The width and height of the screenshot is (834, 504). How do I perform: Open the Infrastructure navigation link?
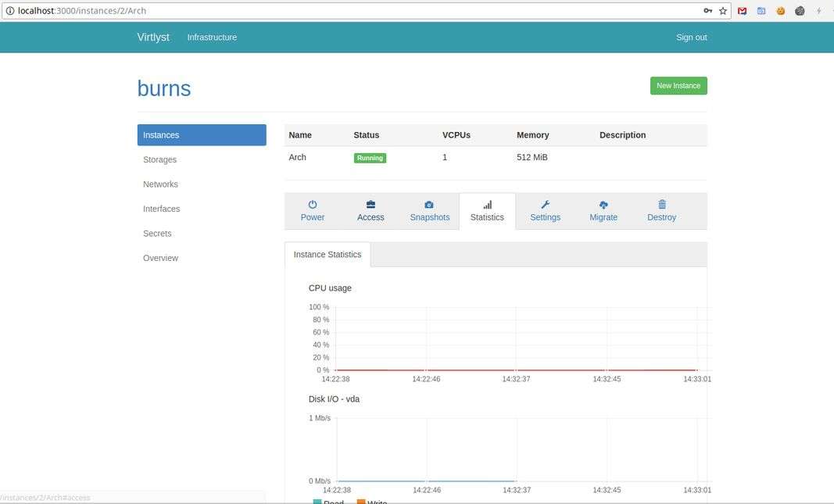pos(212,38)
